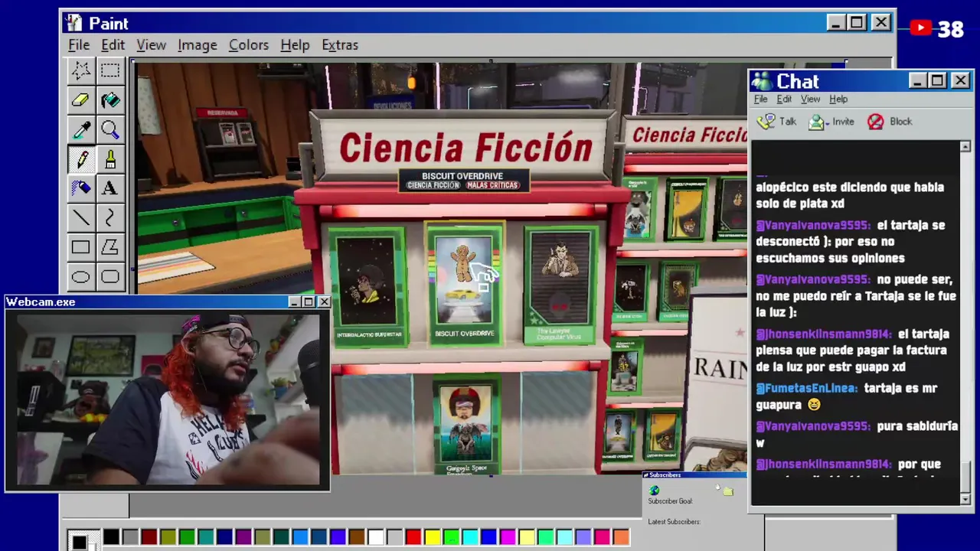Maximize the Chat window
Image resolution: width=980 pixels, height=551 pixels.
[938, 81]
